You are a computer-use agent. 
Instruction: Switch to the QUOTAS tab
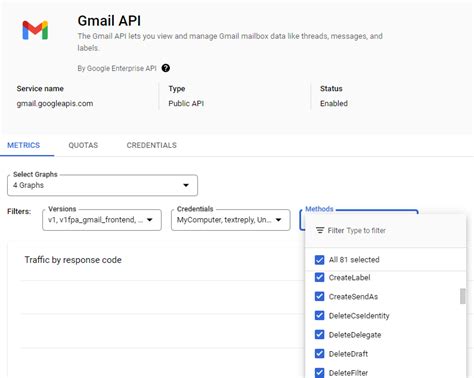[83, 145]
